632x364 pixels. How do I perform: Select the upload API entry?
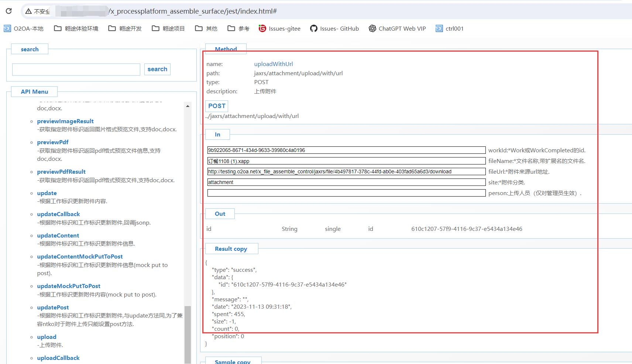point(47,337)
